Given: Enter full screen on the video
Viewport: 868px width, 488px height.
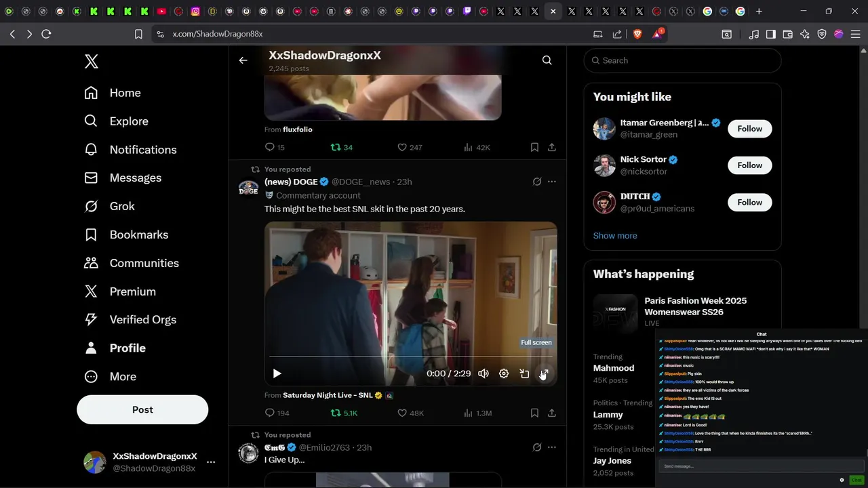Looking at the screenshot, I should pyautogui.click(x=544, y=373).
